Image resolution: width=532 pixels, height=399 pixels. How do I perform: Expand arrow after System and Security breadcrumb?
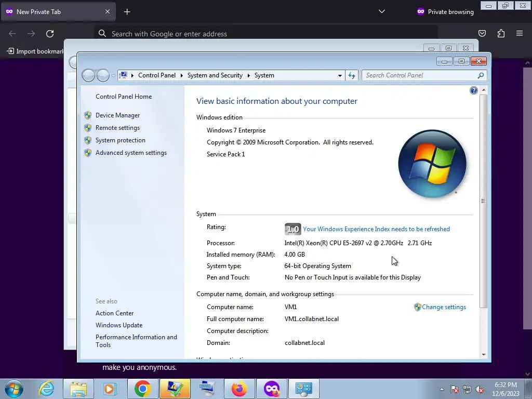(x=249, y=75)
